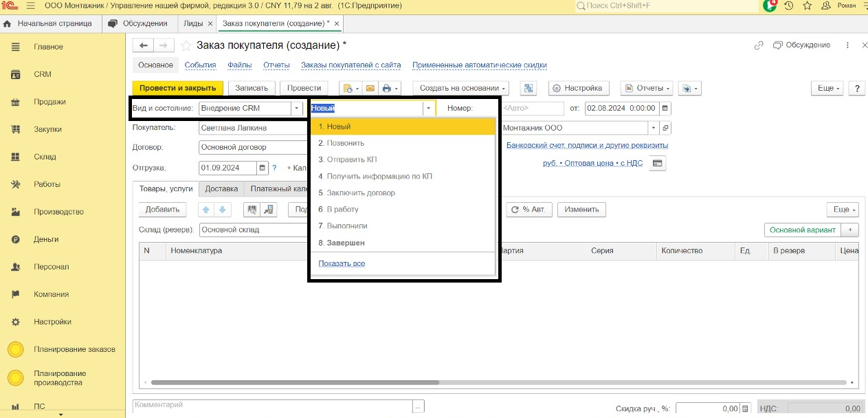868x418 pixels.
Task: Open the 1C main menu hamburger icon
Action: tap(31, 5)
